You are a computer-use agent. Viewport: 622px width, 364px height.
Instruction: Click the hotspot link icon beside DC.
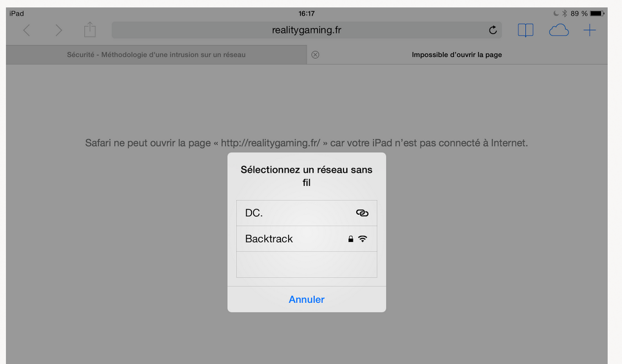pyautogui.click(x=362, y=213)
